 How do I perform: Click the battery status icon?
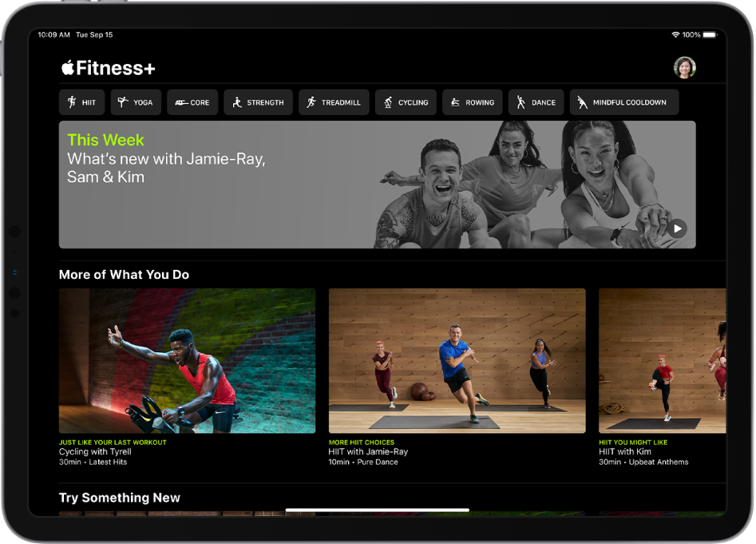[x=710, y=34]
